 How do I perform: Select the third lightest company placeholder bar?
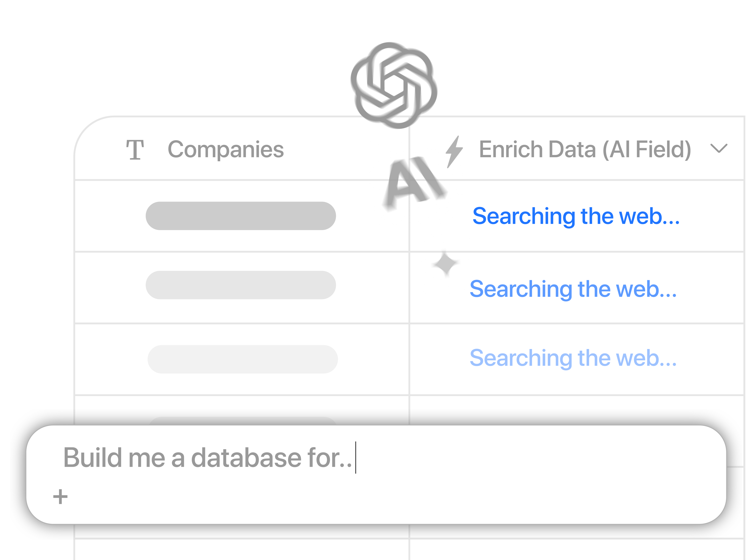coord(242,359)
